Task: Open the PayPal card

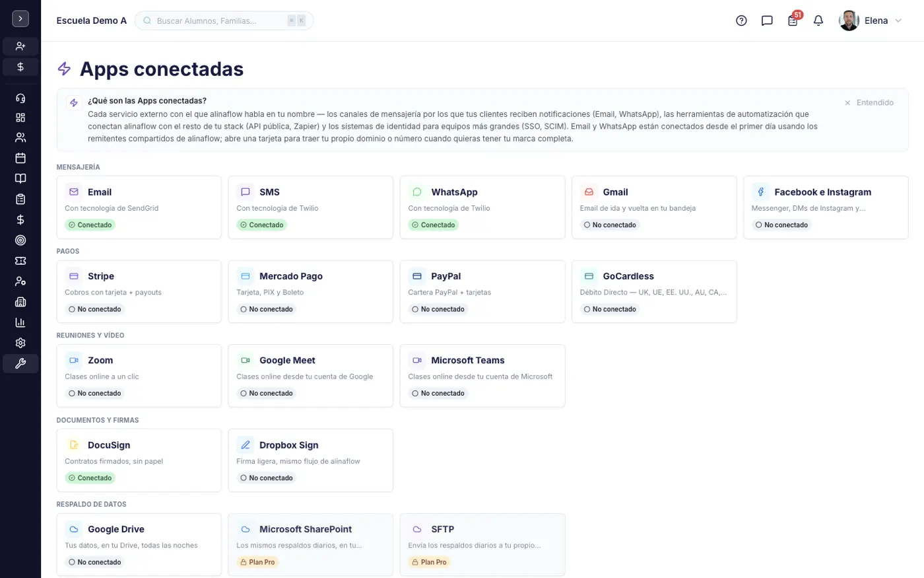Action: [x=482, y=291]
